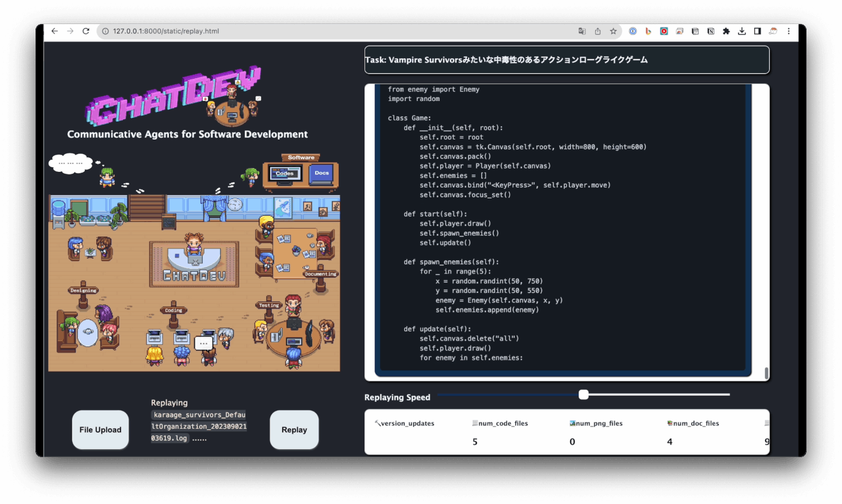Click the ChatDev pixel logo

coord(174,95)
